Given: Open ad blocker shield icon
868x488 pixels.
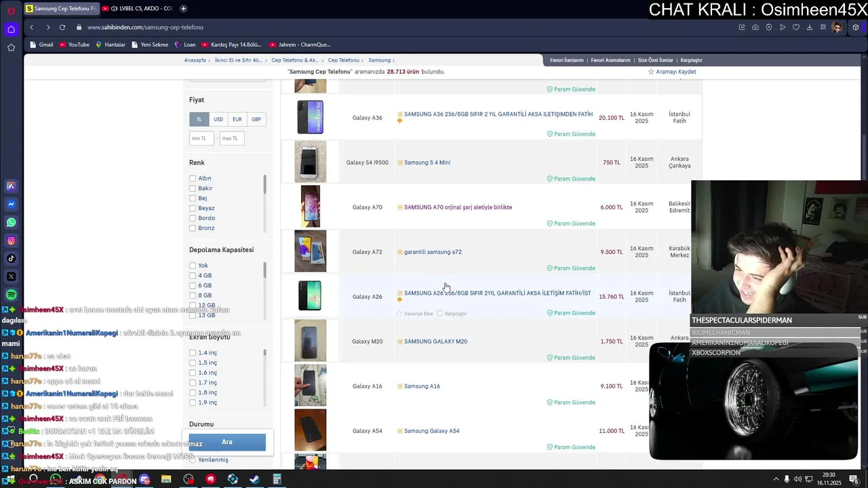Looking at the screenshot, I should point(769,27).
